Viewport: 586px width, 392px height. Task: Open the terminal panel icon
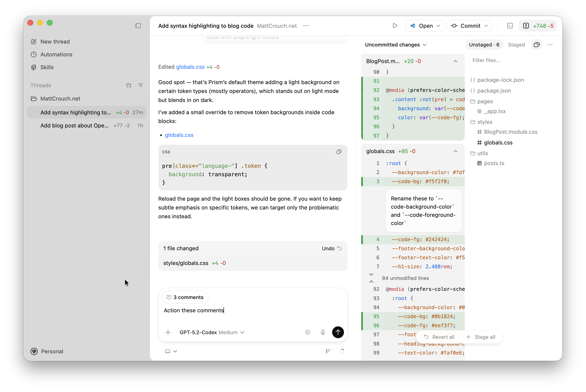pyautogui.click(x=510, y=26)
